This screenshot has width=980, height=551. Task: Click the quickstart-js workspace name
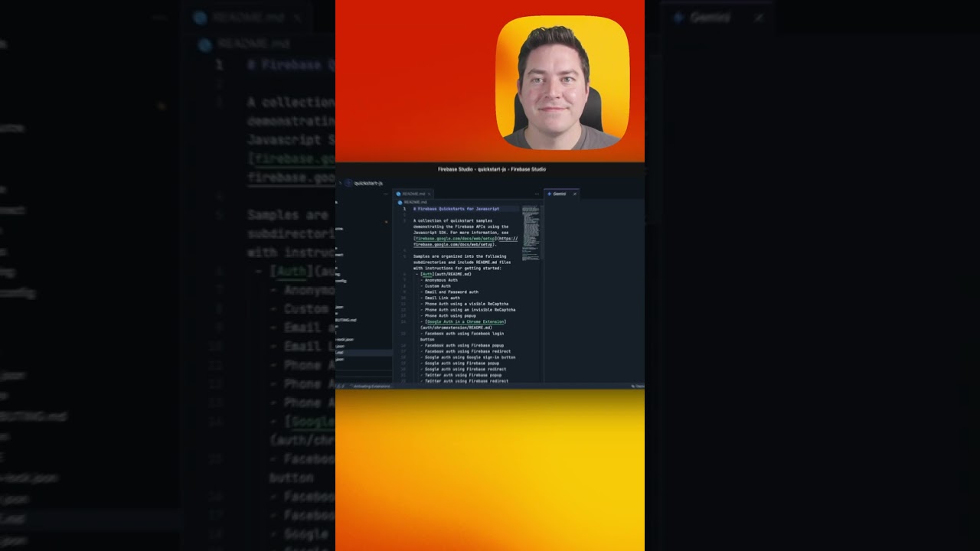(x=368, y=183)
